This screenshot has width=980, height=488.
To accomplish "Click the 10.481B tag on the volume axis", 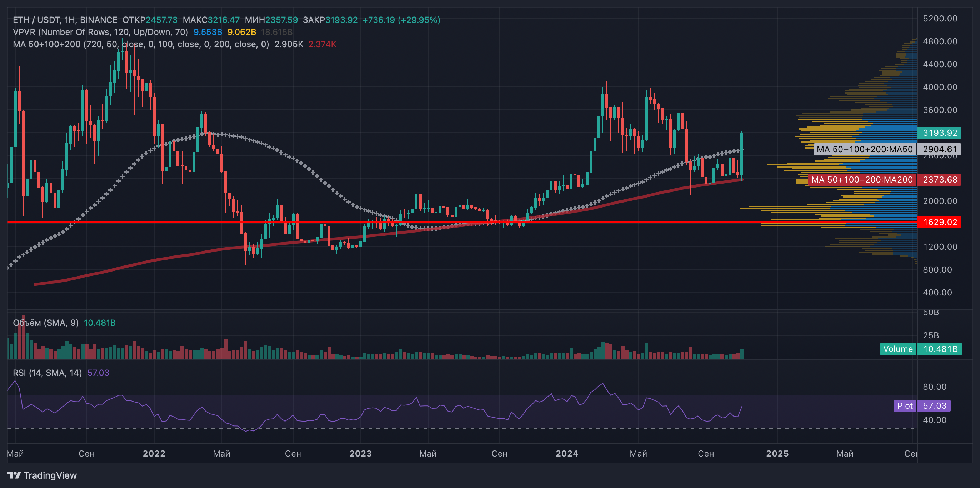I will coord(940,349).
